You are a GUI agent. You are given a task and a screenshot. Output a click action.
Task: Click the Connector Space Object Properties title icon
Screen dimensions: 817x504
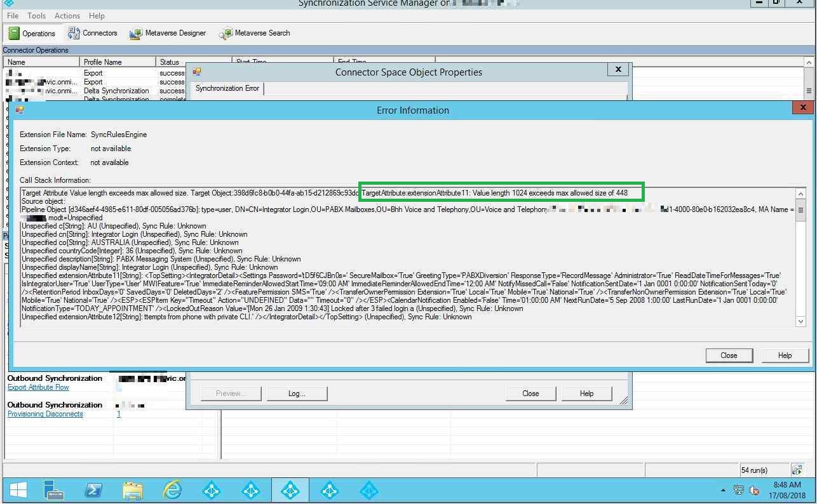coord(197,72)
